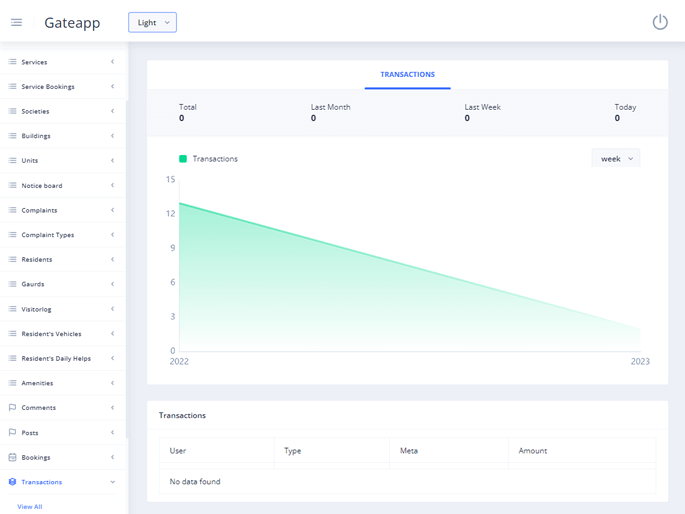Expand Service Bookings menu chevron
Viewport: 685px width, 514px height.
(x=112, y=86)
